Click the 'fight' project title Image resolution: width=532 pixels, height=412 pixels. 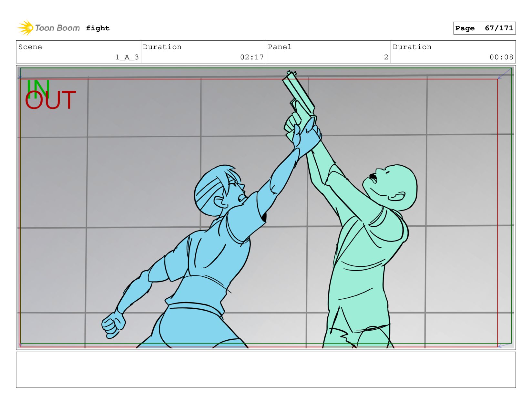click(98, 28)
